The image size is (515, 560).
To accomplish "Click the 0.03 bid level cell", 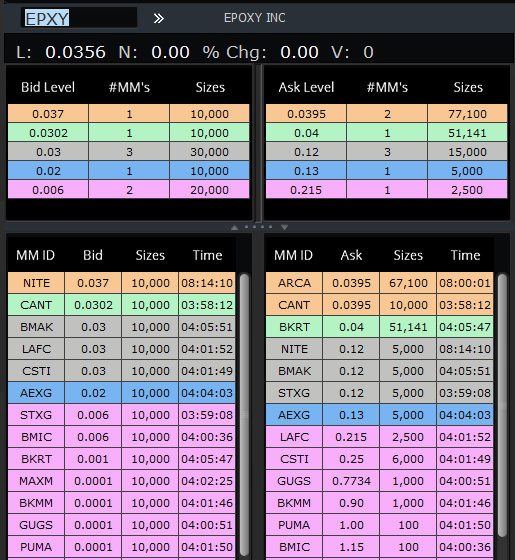I will pyautogui.click(x=48, y=152).
